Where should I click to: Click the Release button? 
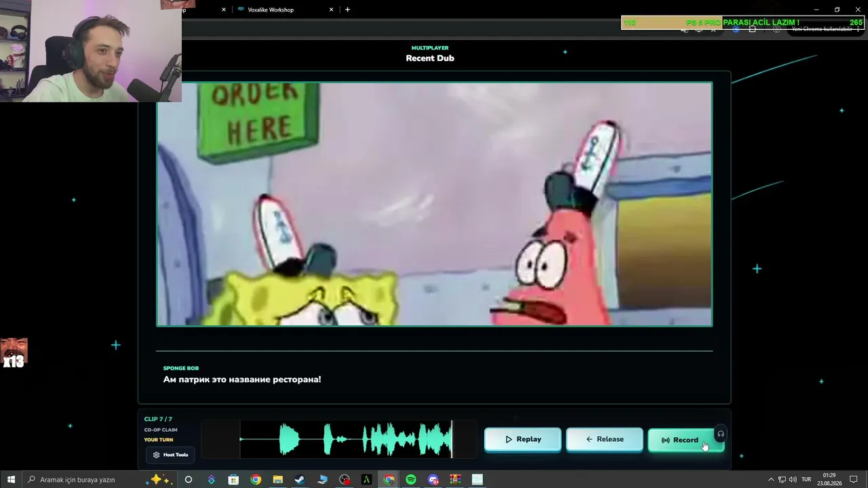click(x=604, y=439)
